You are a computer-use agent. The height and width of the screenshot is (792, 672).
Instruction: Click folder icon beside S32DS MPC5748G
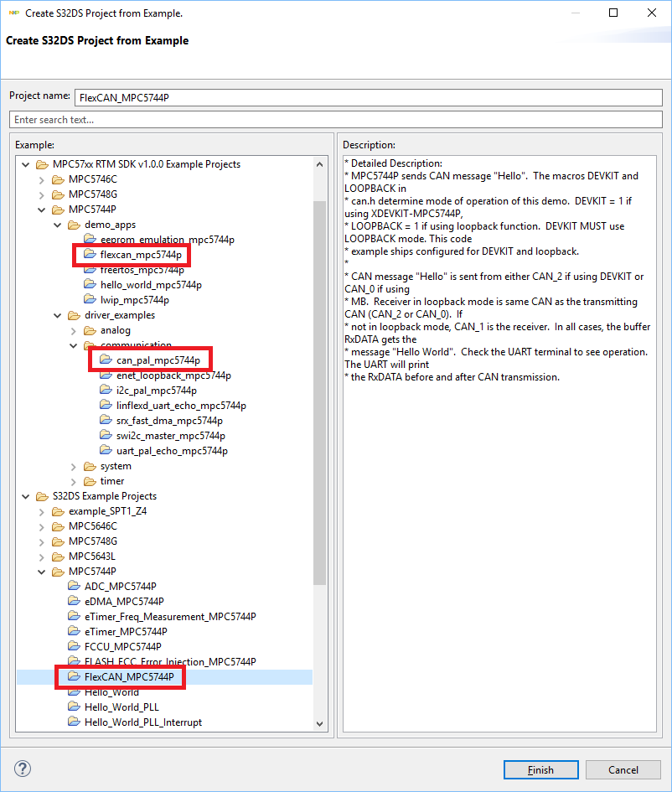tap(58, 541)
